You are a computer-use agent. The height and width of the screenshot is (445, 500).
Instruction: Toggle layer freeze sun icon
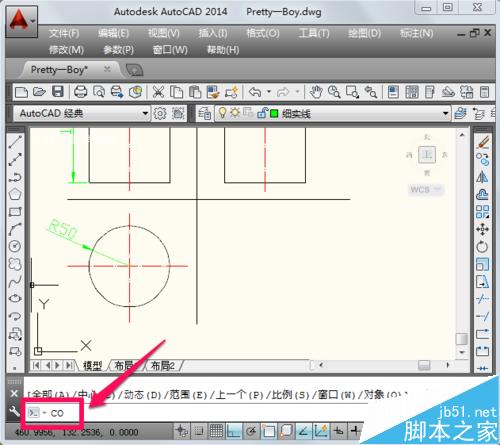[x=235, y=113]
